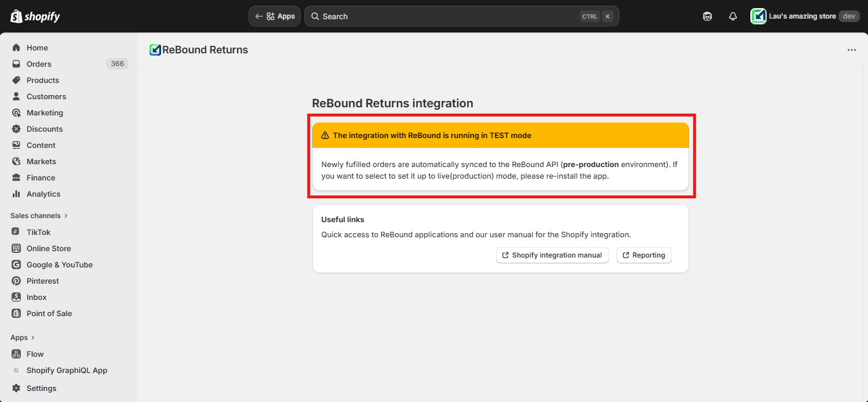This screenshot has width=868, height=402.
Task: Expand the Apps section chevron in sidebar
Action: pos(33,338)
